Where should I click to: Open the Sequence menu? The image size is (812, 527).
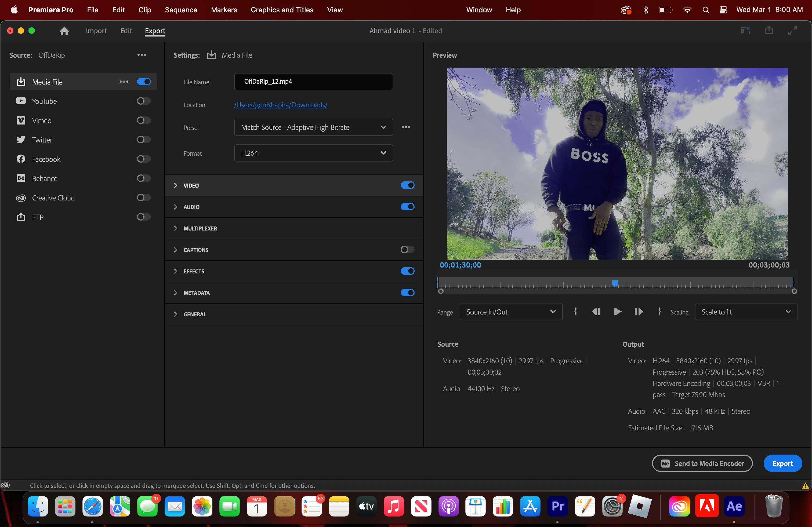tap(181, 10)
